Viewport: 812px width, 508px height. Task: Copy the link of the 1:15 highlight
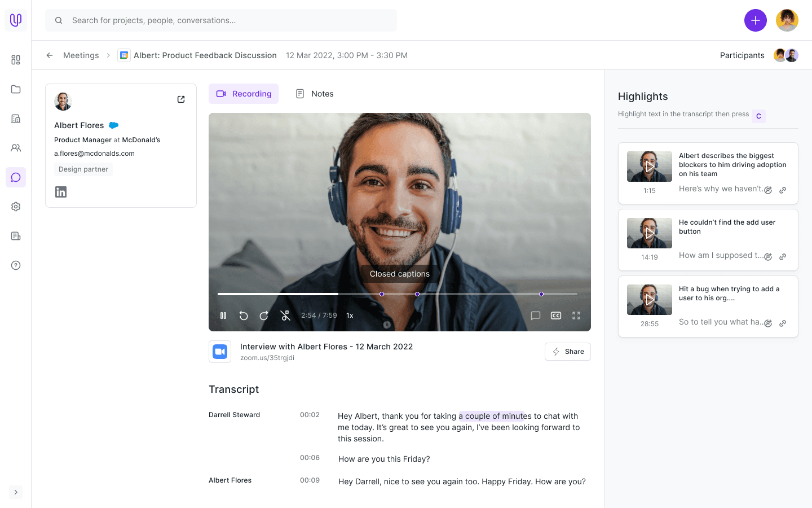tap(783, 190)
